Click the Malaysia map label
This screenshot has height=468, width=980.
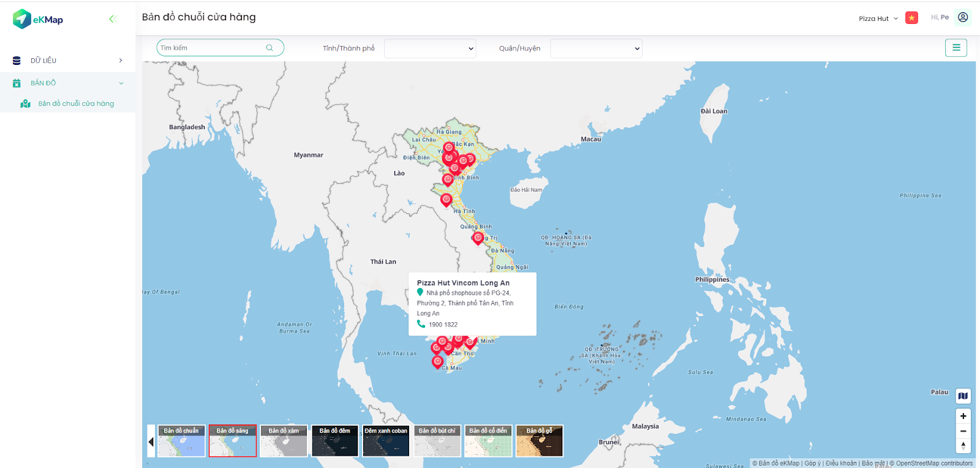point(646,426)
